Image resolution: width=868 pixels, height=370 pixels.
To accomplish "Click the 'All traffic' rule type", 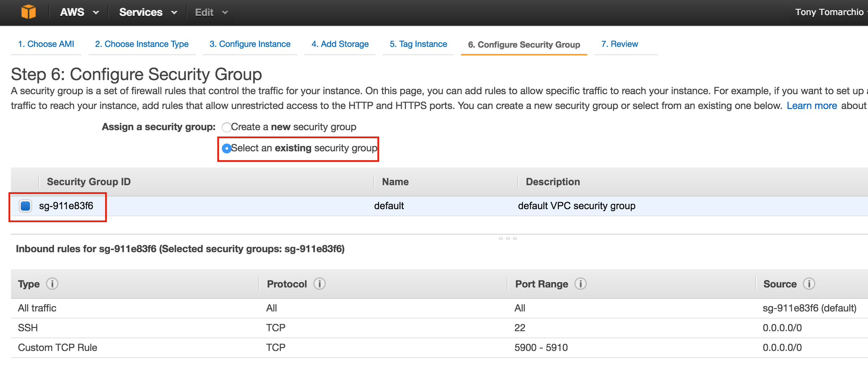I will 37,308.
